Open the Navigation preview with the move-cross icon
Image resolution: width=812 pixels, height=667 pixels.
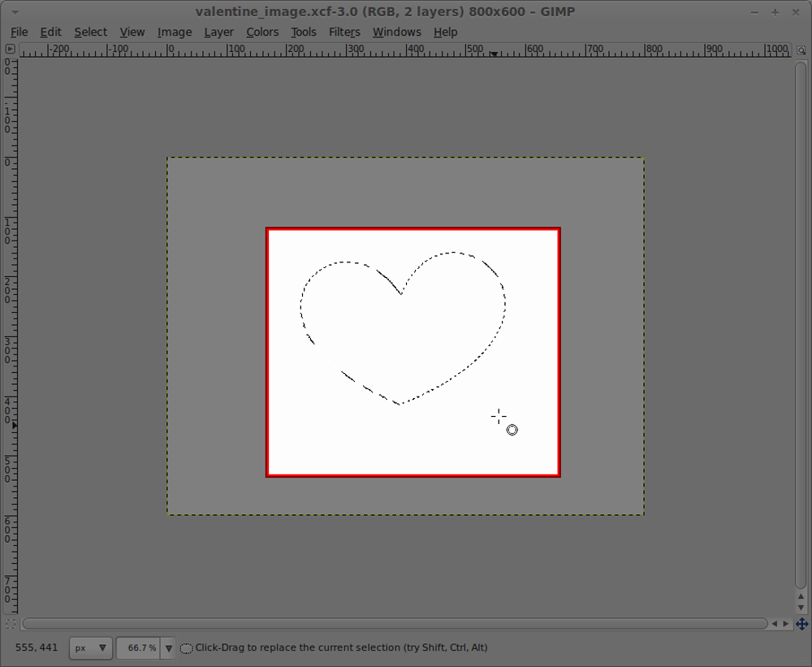(802, 624)
